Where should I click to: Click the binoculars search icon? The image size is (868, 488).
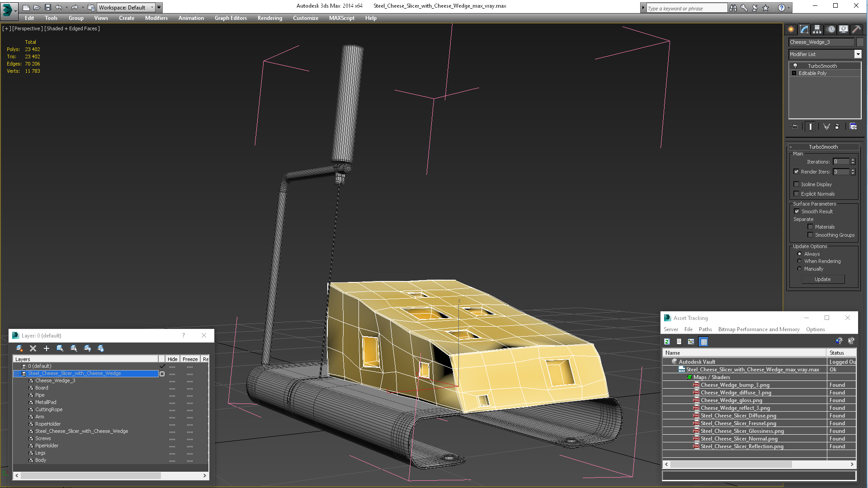(x=733, y=8)
